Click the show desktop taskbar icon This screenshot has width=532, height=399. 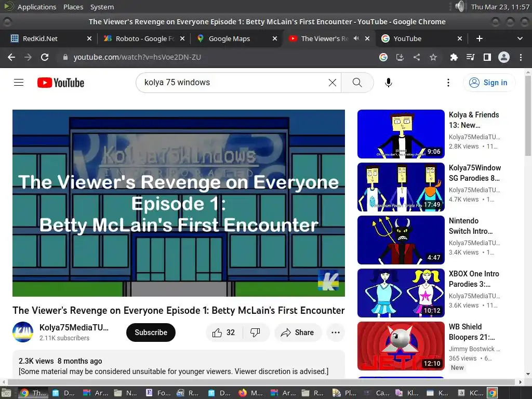pyautogui.click(x=6, y=393)
